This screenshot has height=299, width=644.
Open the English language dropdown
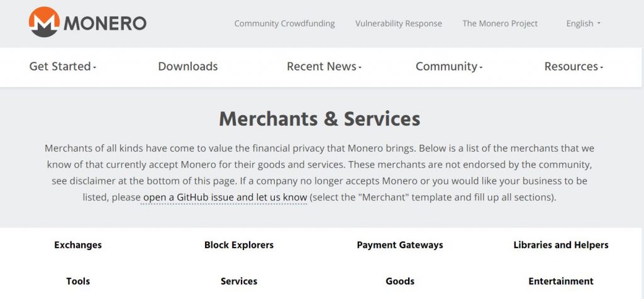click(x=583, y=23)
